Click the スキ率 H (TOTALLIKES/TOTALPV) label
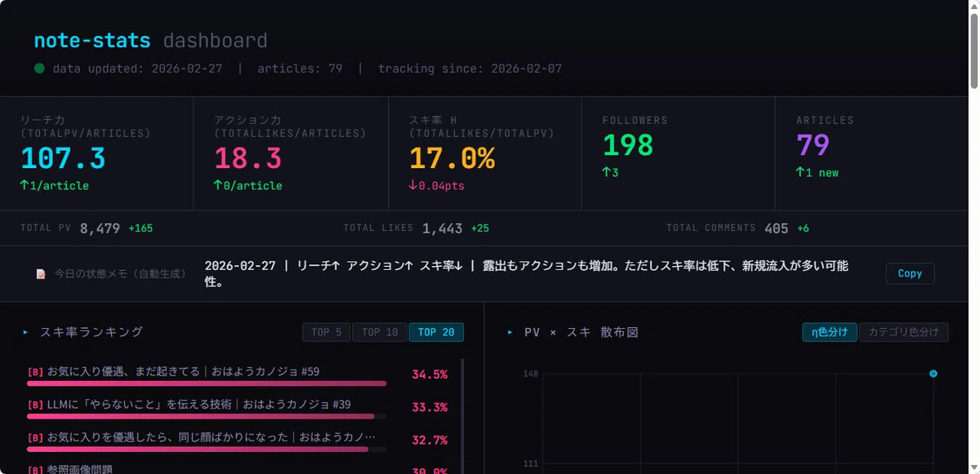Screen dimensions: 980x474 pyautogui.click(x=481, y=126)
